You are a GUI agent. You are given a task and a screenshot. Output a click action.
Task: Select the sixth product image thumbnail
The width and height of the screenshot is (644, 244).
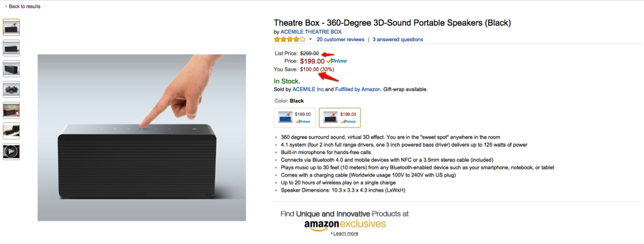(11, 131)
